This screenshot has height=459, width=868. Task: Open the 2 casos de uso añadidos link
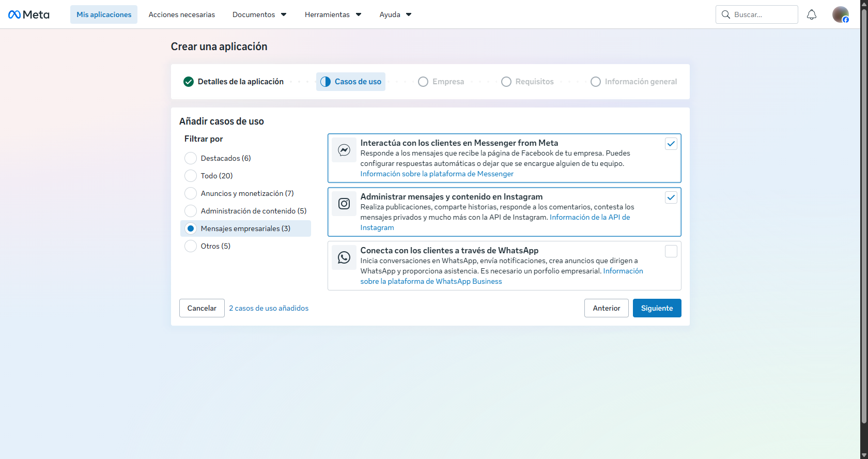pos(269,308)
